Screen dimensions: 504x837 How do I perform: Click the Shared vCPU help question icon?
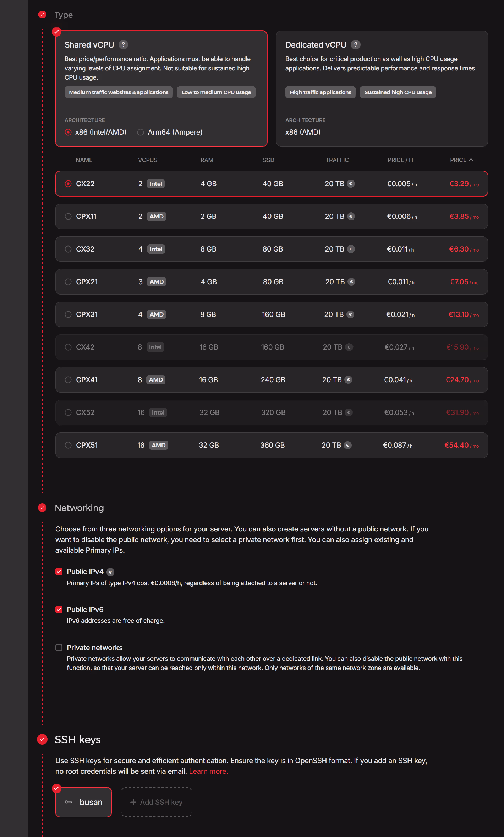[123, 45]
